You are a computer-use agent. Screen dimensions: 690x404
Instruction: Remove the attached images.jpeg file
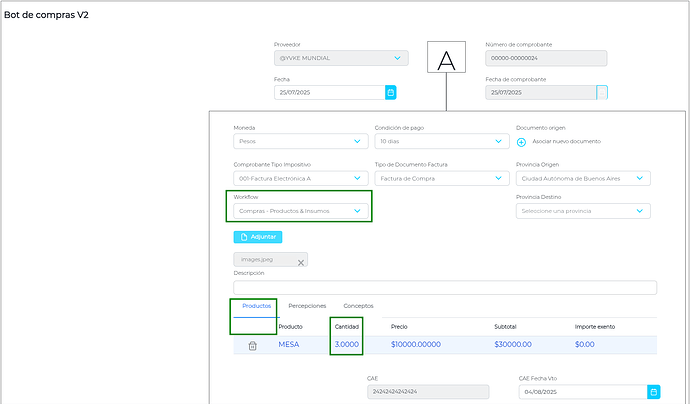tap(301, 263)
